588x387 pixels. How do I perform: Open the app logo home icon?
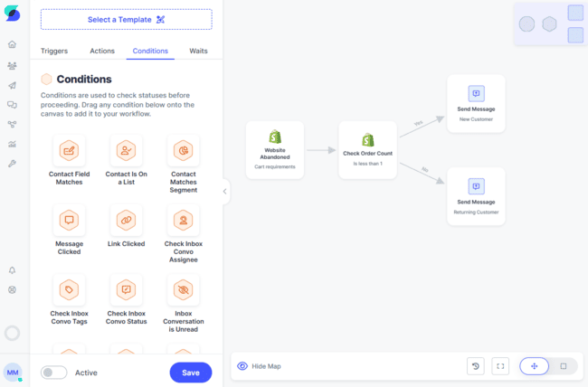[x=12, y=14]
